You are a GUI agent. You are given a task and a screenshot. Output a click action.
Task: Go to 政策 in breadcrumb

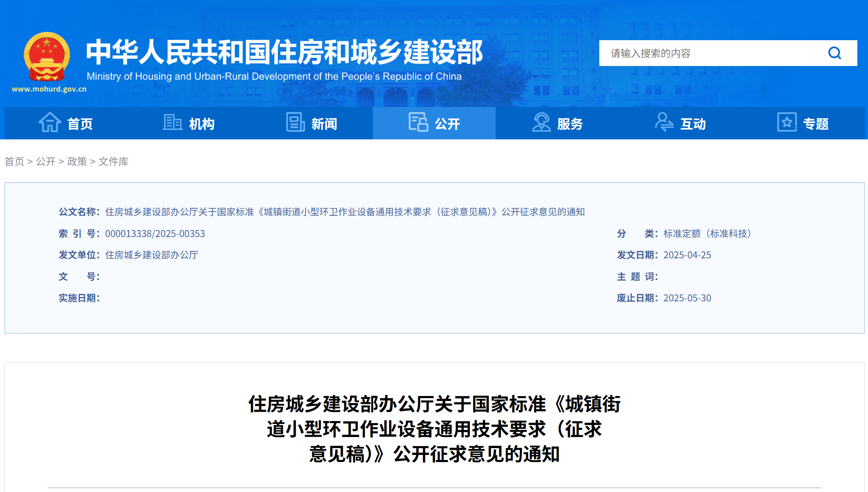click(x=77, y=162)
